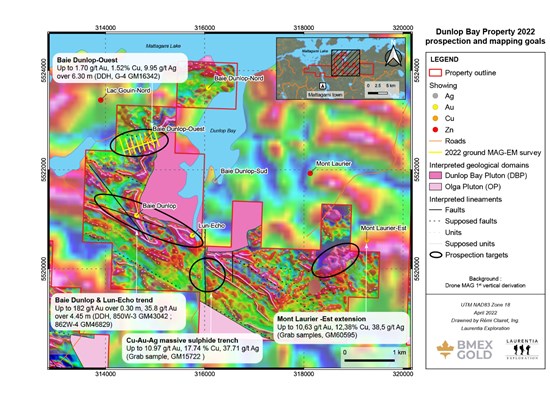Screen dimensions: 550x413
Task: Click the Baie Dunlop-Ouest annotation heading
Action: click(x=87, y=60)
